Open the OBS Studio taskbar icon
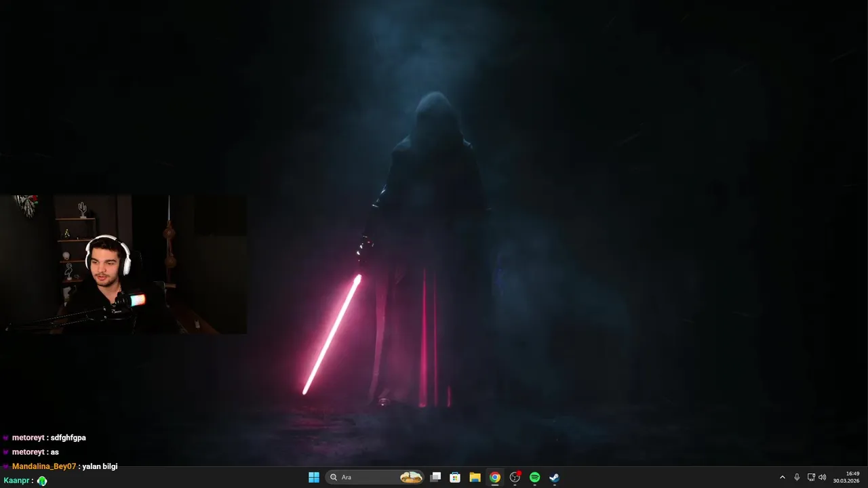 click(515, 477)
